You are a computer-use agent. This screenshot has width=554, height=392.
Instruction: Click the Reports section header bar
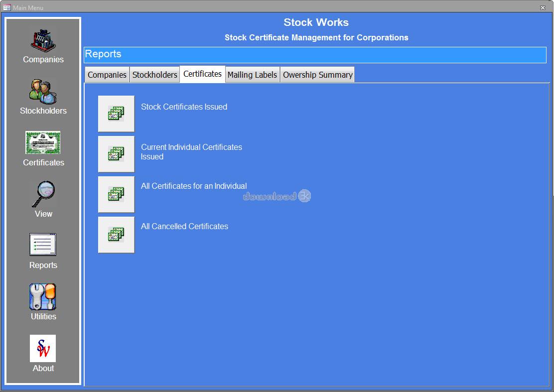pos(315,55)
